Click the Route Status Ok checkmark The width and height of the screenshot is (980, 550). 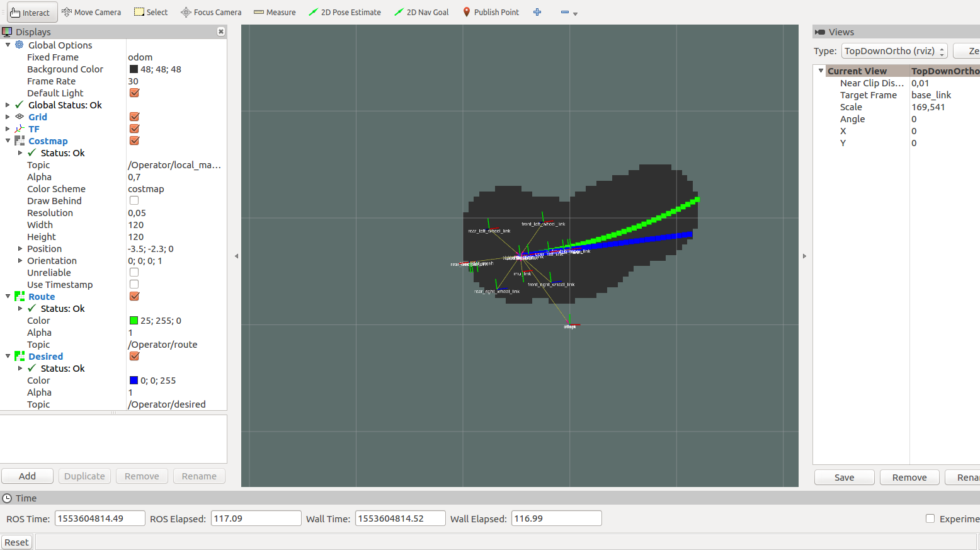[x=32, y=308]
